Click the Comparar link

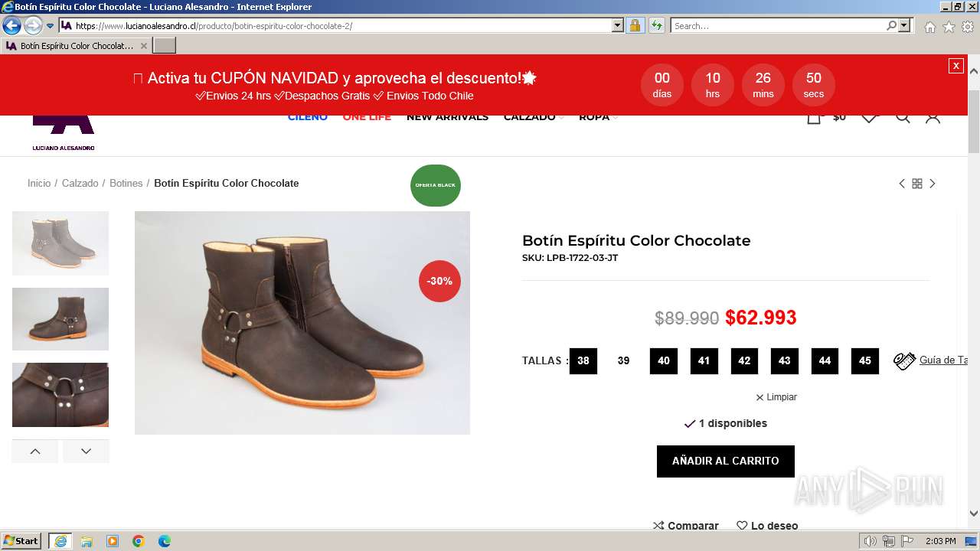pos(686,526)
